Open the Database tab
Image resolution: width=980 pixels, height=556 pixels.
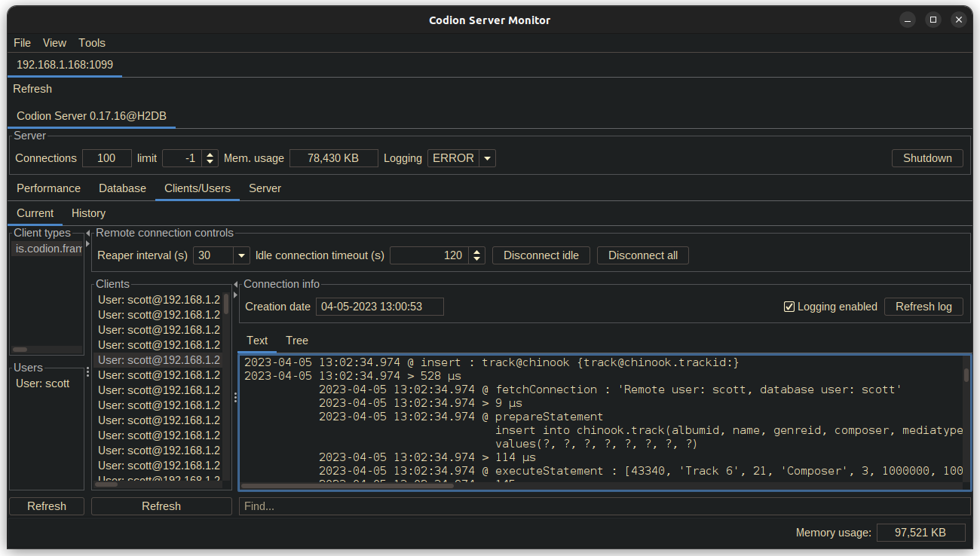tap(122, 188)
